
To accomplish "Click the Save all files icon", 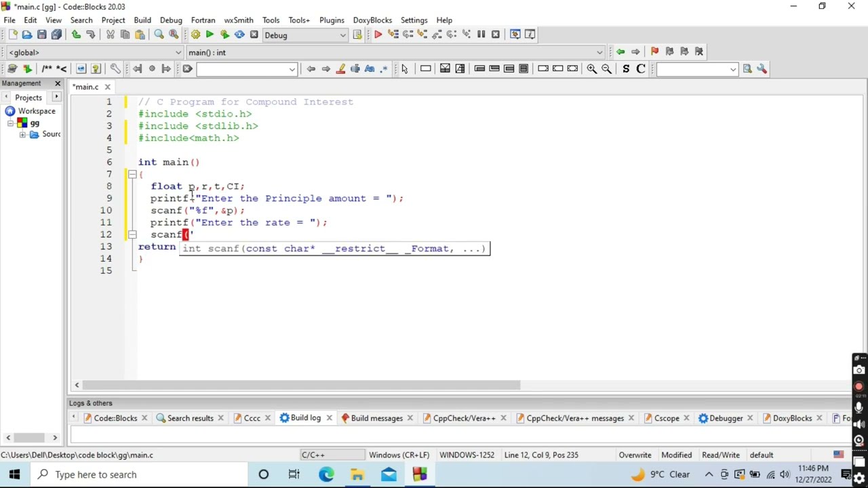I will [x=57, y=35].
